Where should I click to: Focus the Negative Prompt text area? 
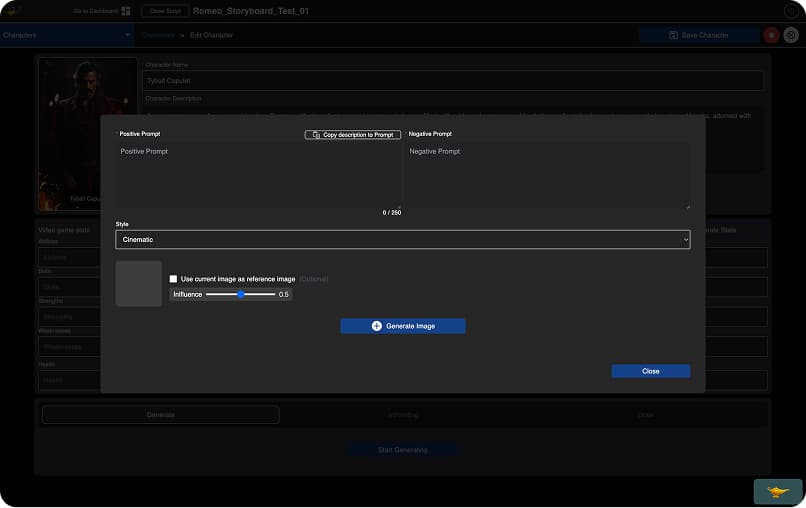click(547, 175)
